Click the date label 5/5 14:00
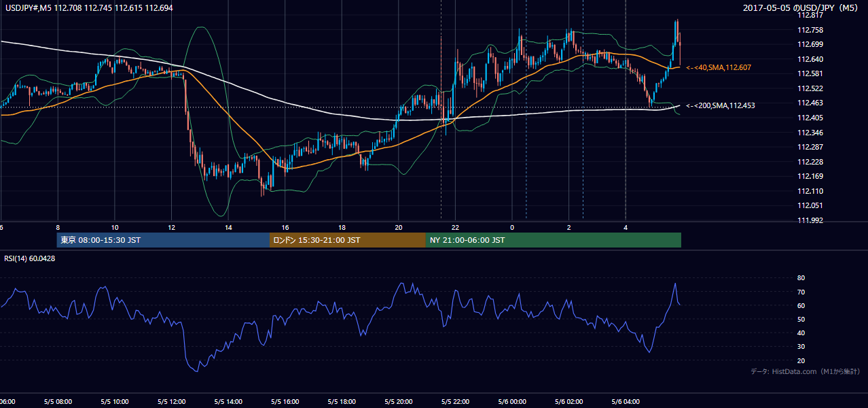 pos(228,402)
